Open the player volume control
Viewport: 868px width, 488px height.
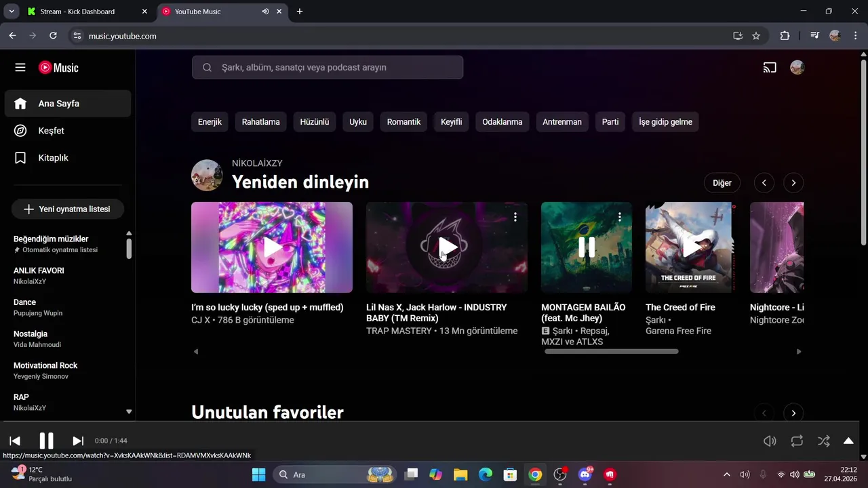click(770, 441)
